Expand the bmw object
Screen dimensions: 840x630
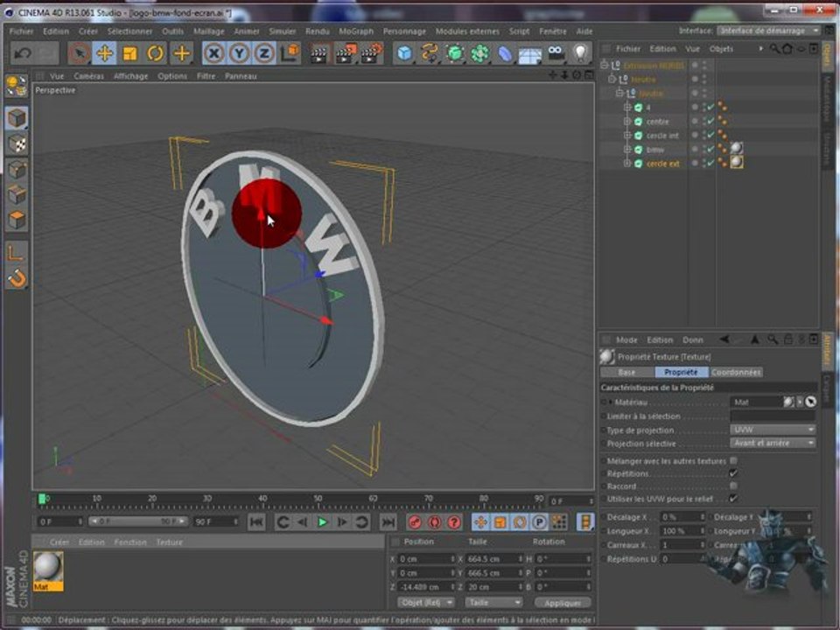click(x=626, y=150)
